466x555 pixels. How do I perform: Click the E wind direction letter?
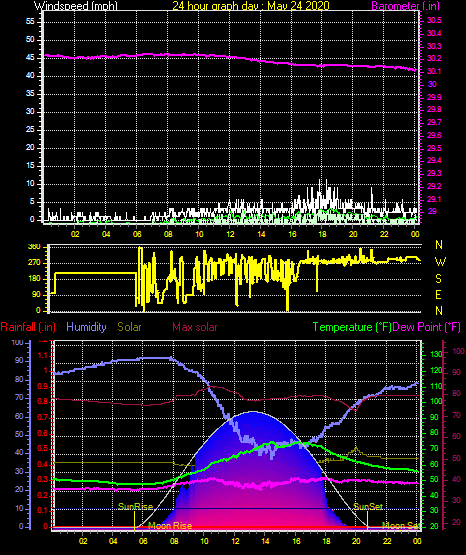(438, 294)
